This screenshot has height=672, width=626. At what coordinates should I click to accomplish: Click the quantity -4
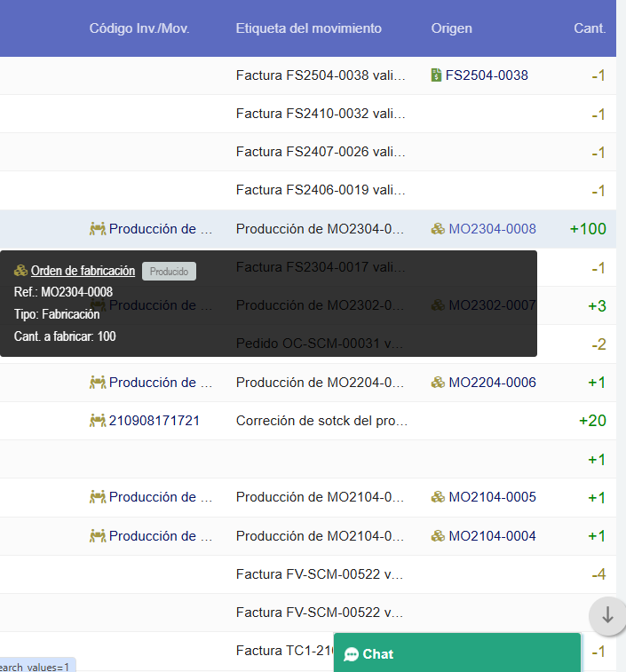click(x=598, y=573)
